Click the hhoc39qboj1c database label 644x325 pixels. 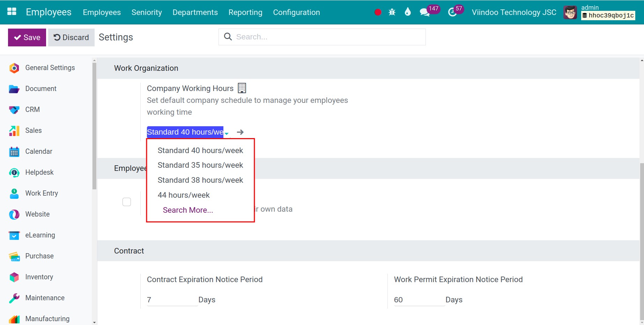pyautogui.click(x=608, y=15)
